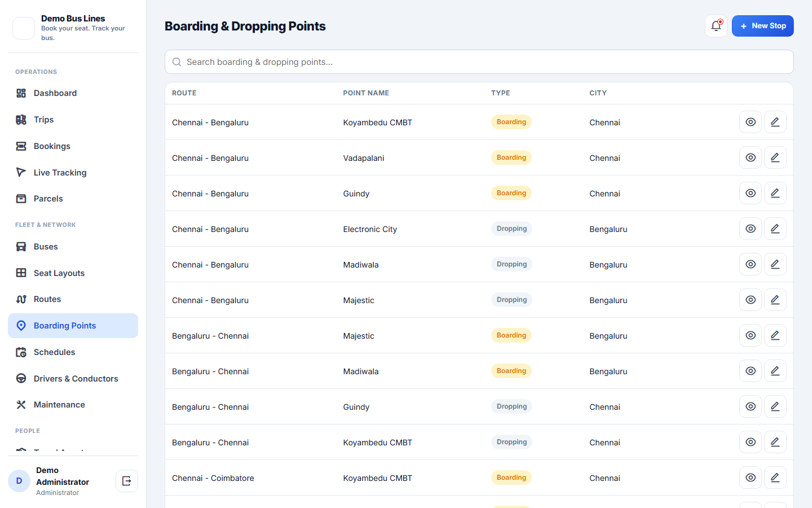
Task: Go to the Parcels page
Action: click(x=73, y=199)
